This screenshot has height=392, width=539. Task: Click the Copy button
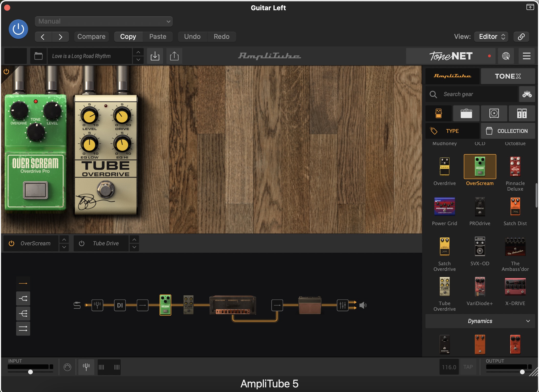tap(128, 37)
